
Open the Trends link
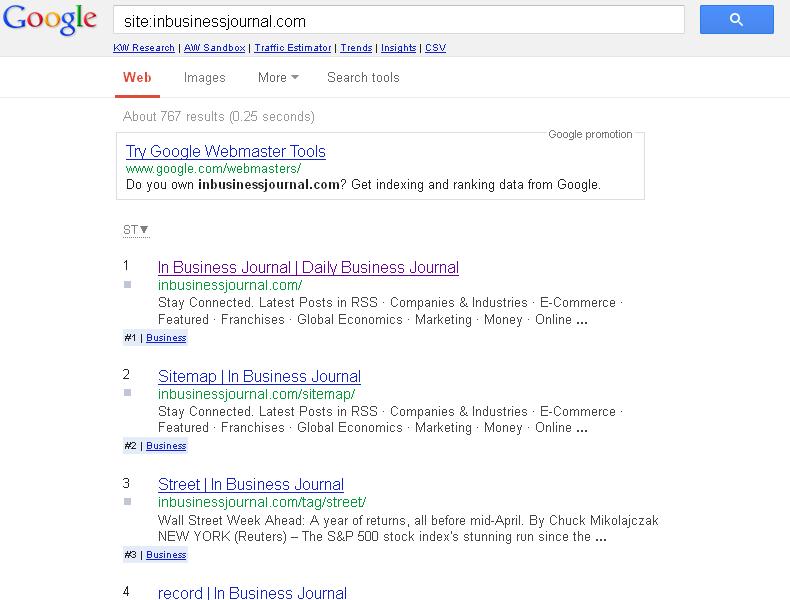click(x=356, y=48)
